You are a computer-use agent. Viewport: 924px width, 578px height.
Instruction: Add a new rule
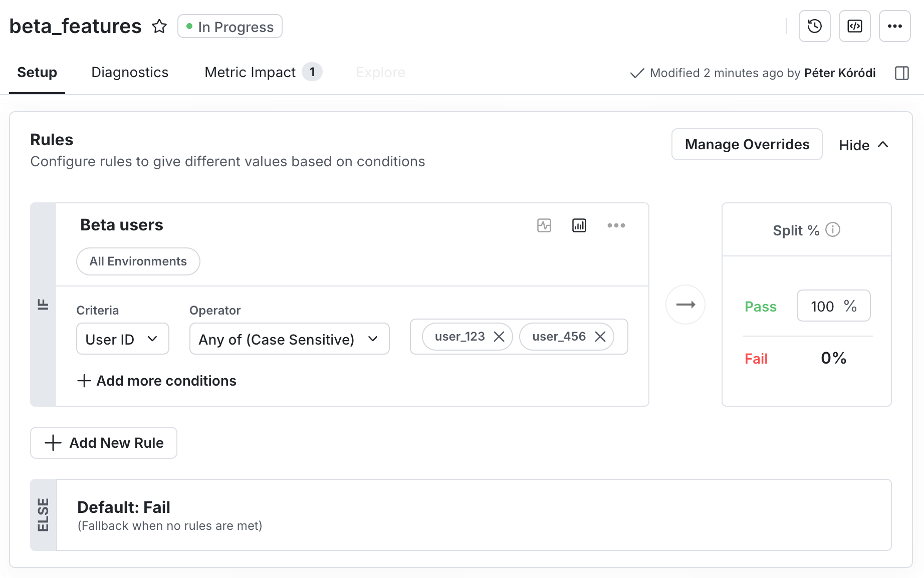tap(103, 443)
